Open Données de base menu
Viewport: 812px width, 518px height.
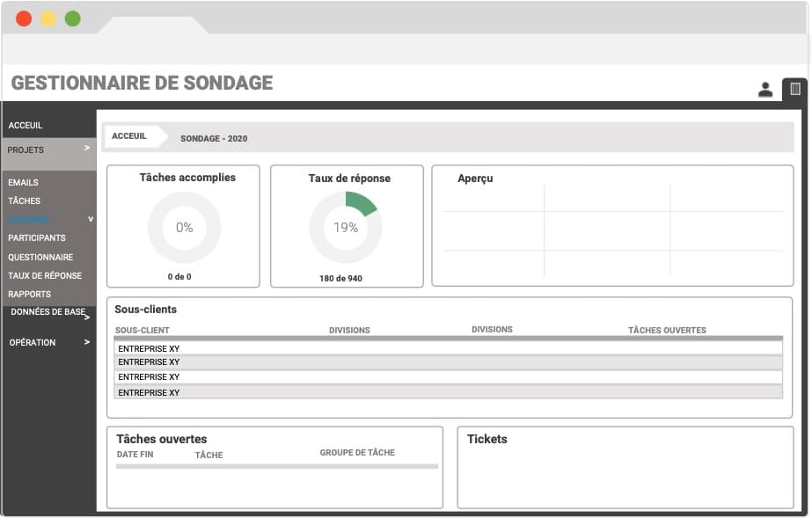point(48,311)
